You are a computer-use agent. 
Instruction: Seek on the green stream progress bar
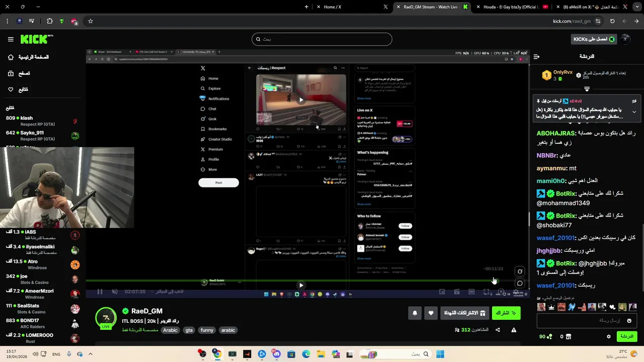click(307, 281)
